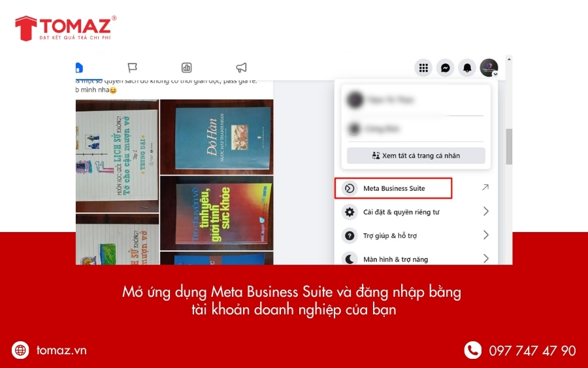588x368 pixels.
Task: Expand chevron for Cài đặt & quyền riêng tư
Action: [x=486, y=212]
